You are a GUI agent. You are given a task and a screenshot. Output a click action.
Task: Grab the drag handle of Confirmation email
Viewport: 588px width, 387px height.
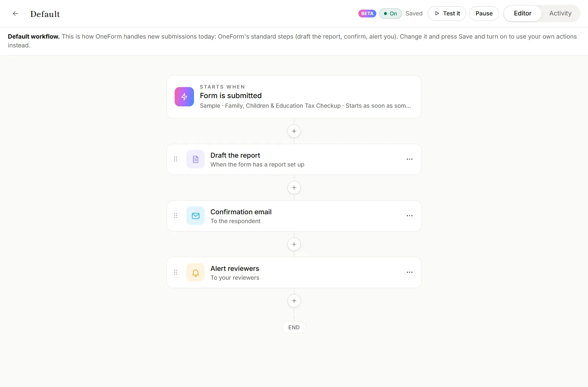176,216
